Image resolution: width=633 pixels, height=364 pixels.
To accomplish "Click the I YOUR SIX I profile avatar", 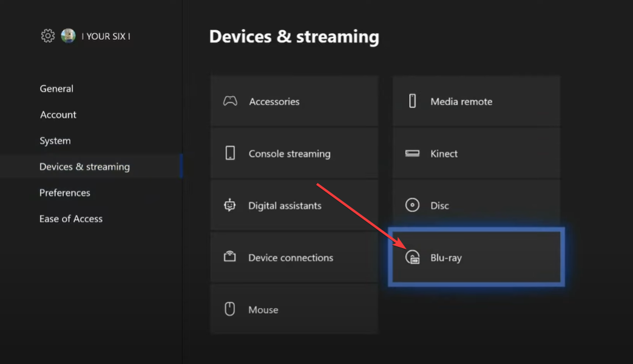I will pos(68,36).
